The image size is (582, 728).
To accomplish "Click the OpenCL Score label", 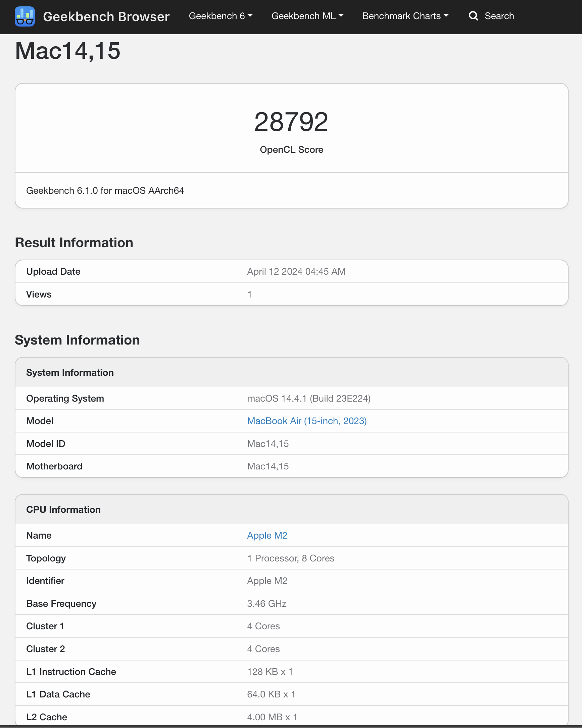I will point(291,149).
